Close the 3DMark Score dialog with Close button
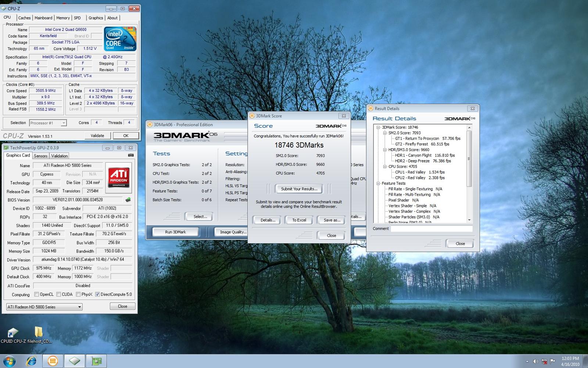Viewport: 588px width, 368px height. tap(331, 236)
